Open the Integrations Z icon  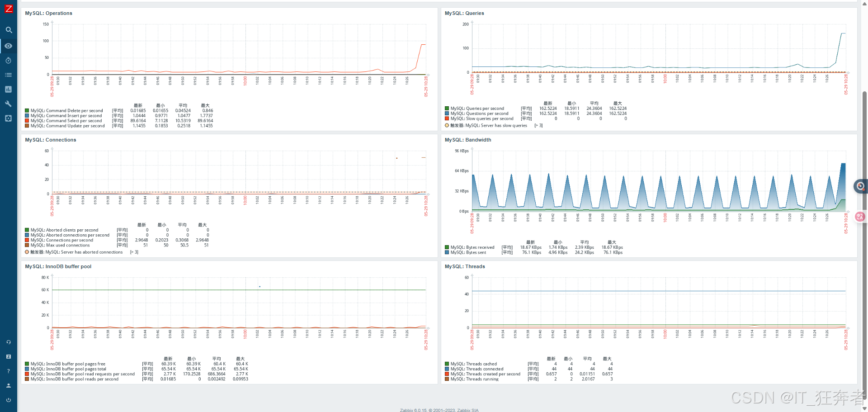(x=9, y=357)
